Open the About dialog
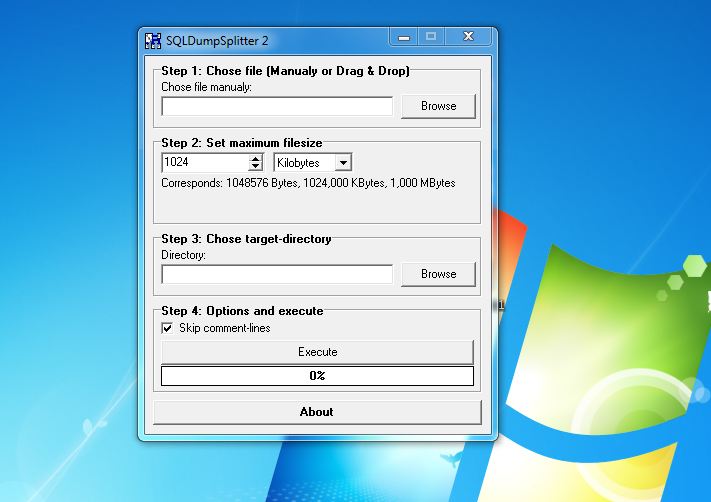Screen dimensions: 711x502 (317, 412)
